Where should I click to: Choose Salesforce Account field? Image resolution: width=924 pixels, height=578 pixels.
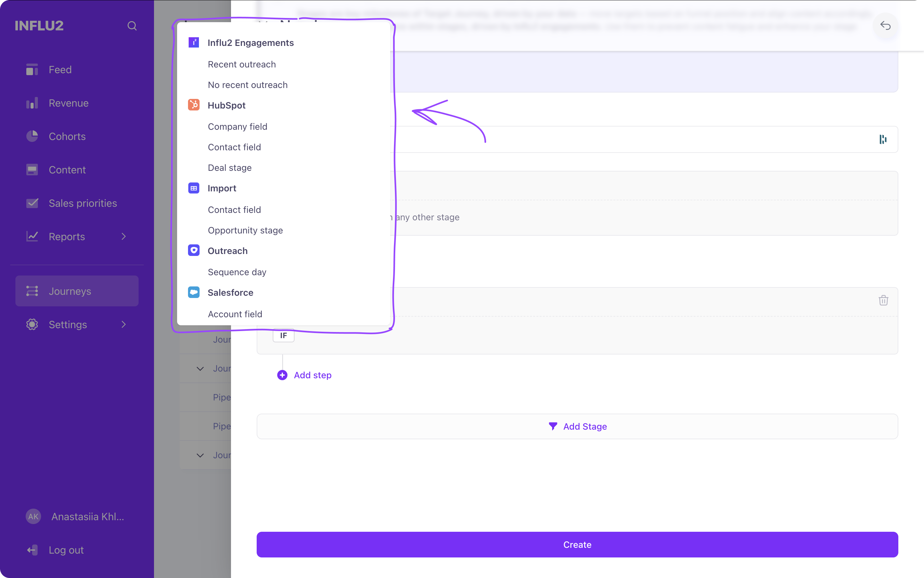click(x=235, y=314)
